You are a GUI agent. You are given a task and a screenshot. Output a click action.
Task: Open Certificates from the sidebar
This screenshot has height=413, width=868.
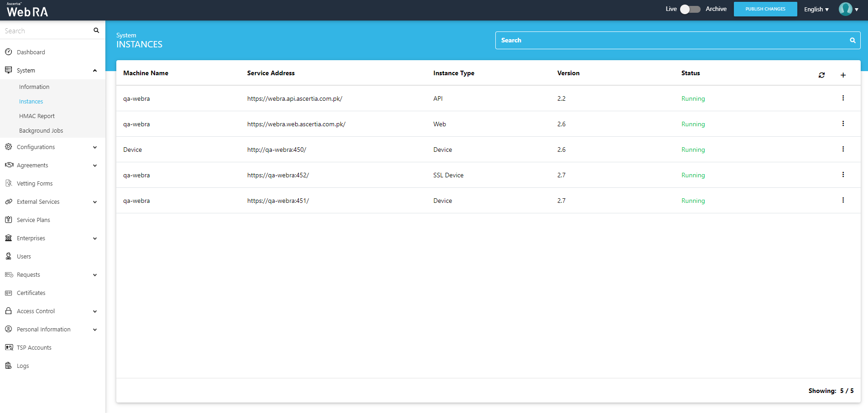pyautogui.click(x=31, y=293)
